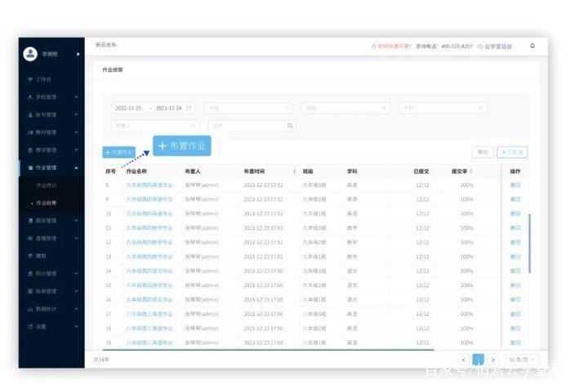The height and width of the screenshot is (386, 588).
Task: Open the 学科 subject filter dropdown
Action: (443, 108)
